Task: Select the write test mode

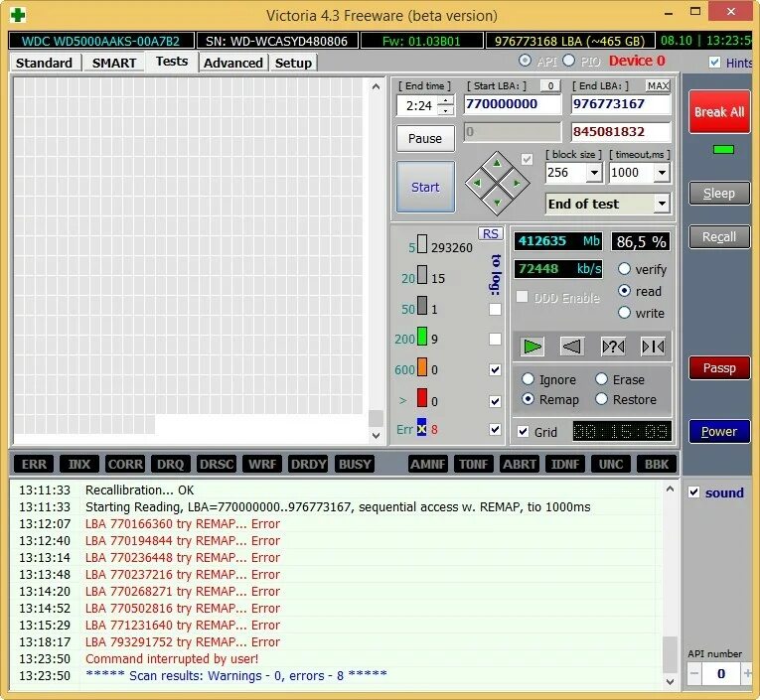Action: coord(624,313)
